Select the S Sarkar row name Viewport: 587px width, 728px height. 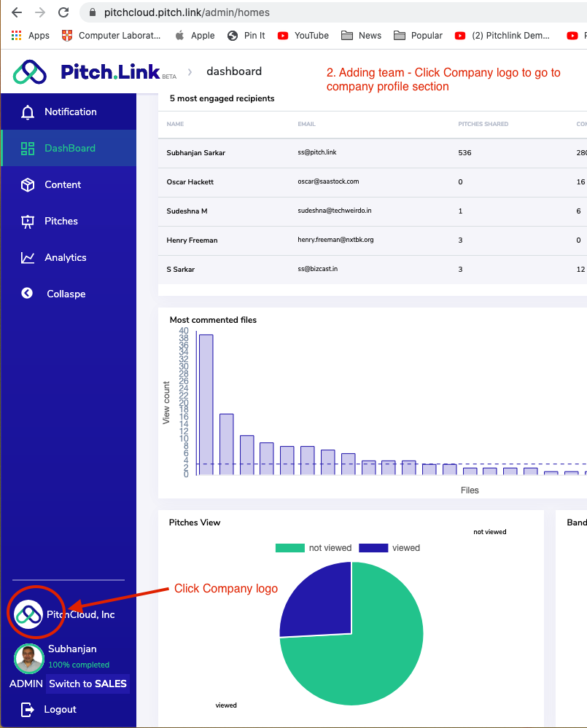[181, 270]
